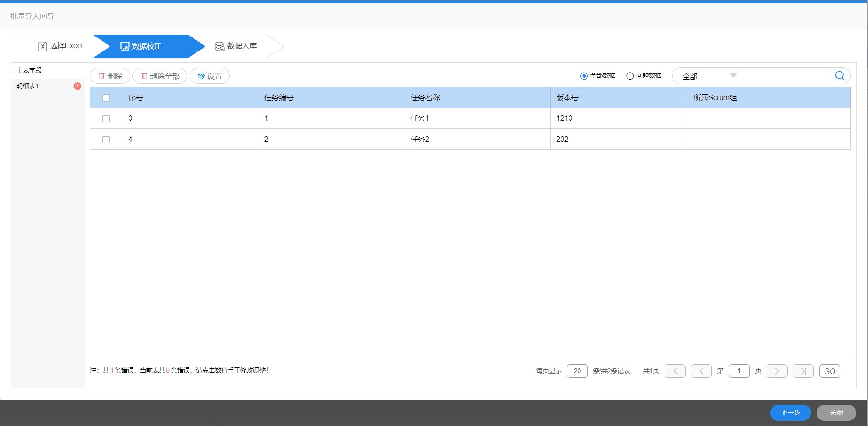Click the 关闭 button
The width and height of the screenshot is (868, 426).
(836, 412)
